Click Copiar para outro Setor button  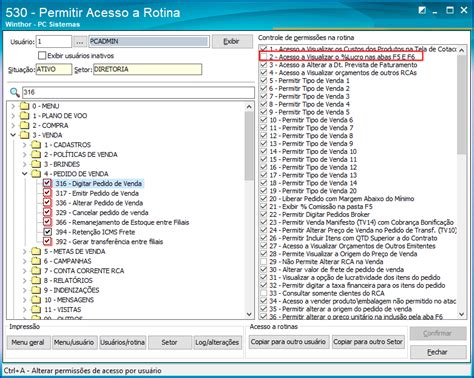pyautogui.click(x=368, y=342)
